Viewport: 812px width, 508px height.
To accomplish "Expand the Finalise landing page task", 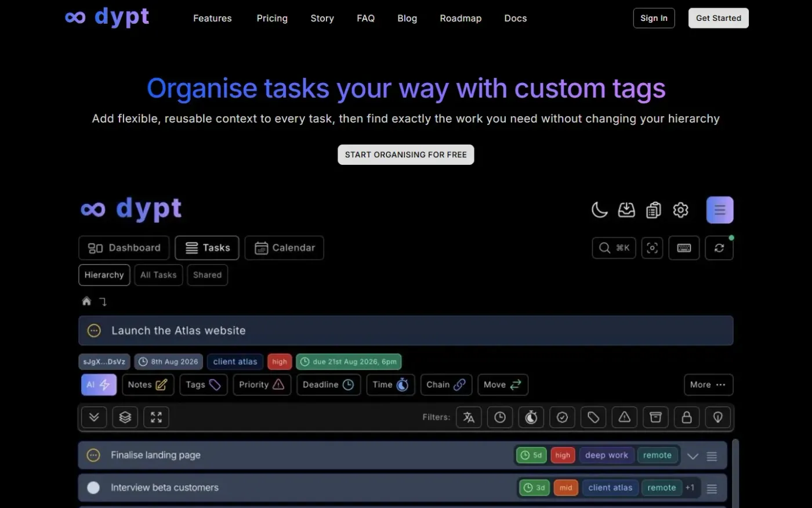I will point(693,456).
